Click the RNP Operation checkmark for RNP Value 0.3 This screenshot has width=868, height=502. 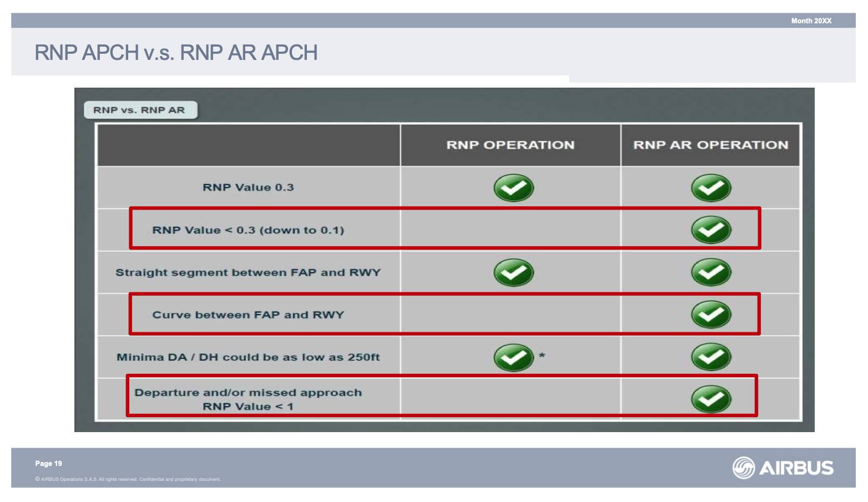click(x=513, y=188)
